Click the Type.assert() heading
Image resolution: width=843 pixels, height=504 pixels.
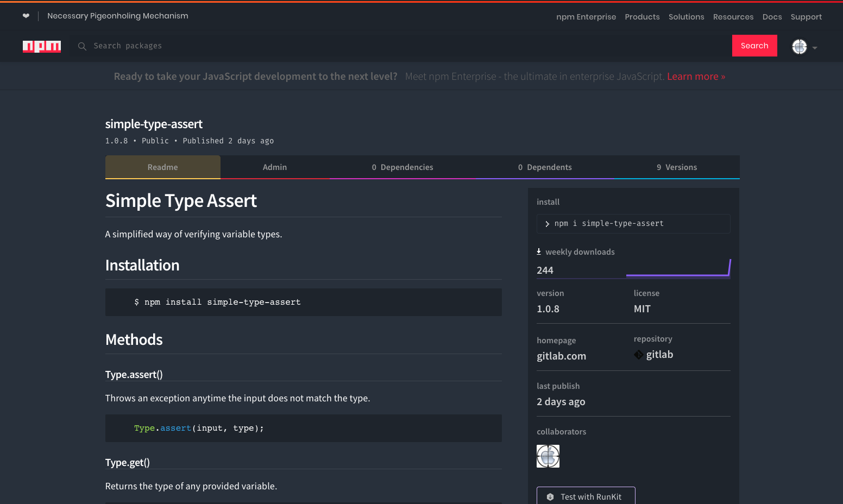pos(134,374)
